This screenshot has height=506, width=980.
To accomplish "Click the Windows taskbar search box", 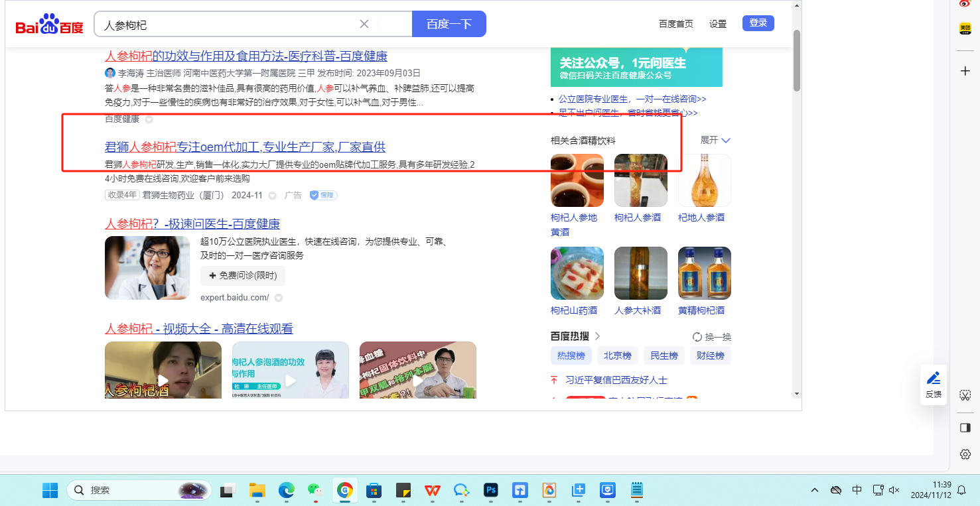I will coord(139,490).
